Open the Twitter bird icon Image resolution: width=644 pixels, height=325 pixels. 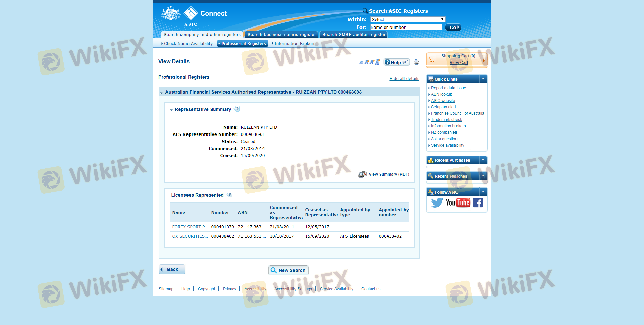pyautogui.click(x=437, y=203)
